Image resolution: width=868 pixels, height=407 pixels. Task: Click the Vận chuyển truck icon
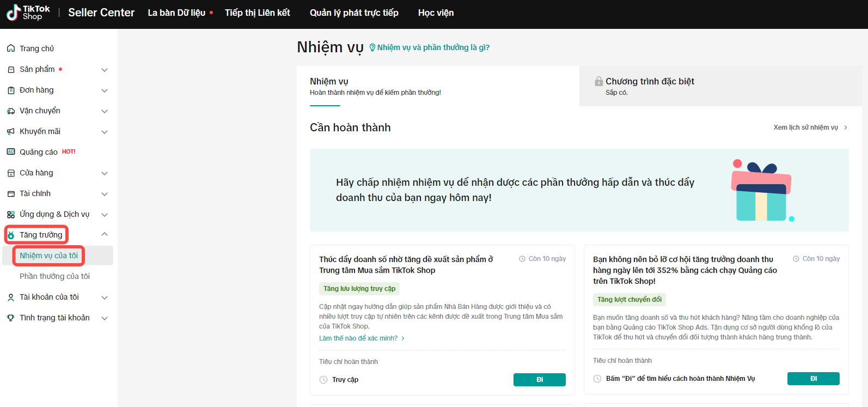coord(11,111)
